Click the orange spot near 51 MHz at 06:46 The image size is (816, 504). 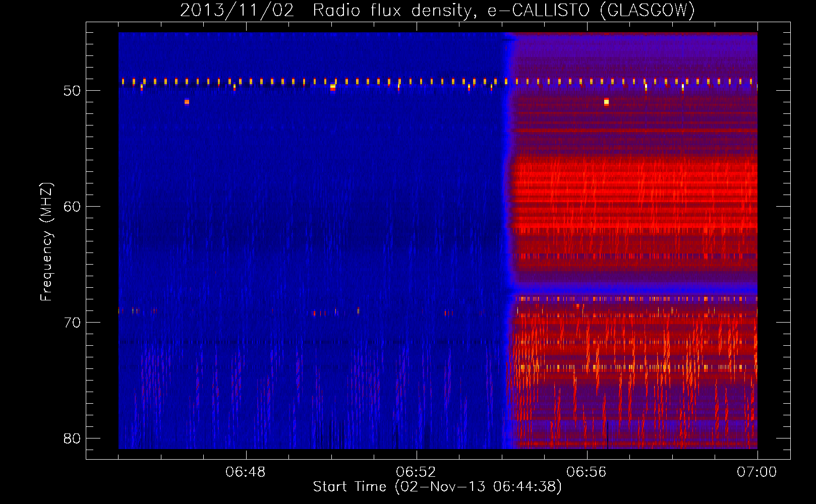coord(187,102)
